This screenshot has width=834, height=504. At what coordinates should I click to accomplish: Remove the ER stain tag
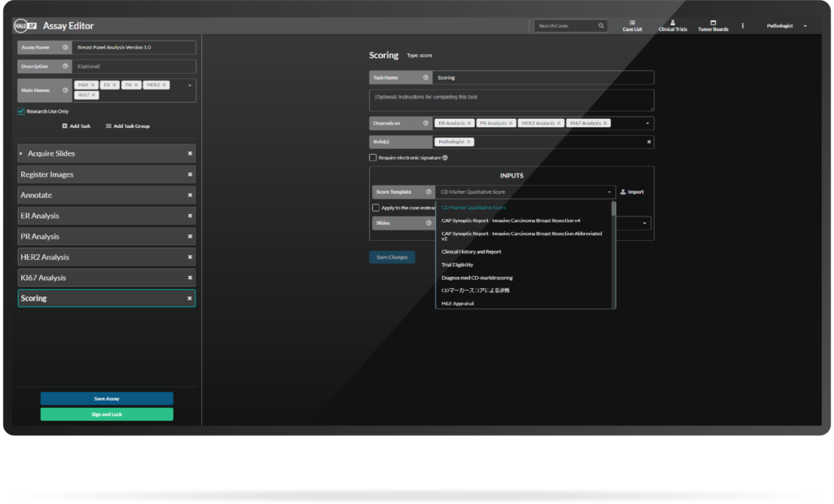[115, 85]
